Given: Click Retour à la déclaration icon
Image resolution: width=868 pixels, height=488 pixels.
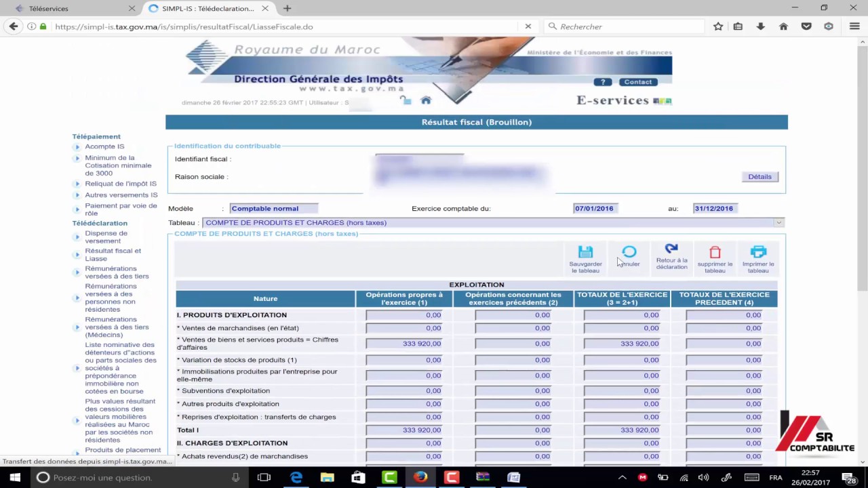Looking at the screenshot, I should (x=671, y=249).
